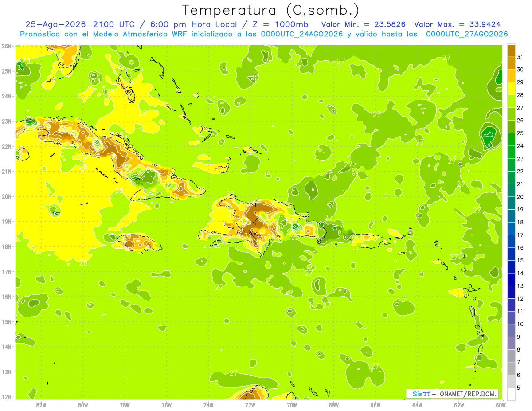The image size is (532, 411).
Task: Pick the purple legend swatch between 9 and 10
Action: tap(511, 330)
